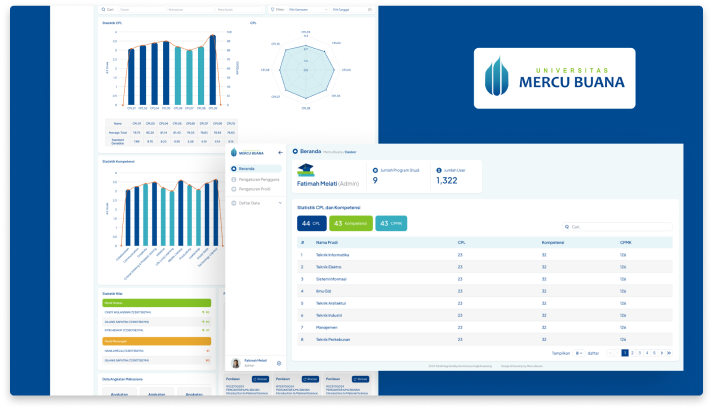
Task: Click the settings gear beside Fatimah Melati
Action: [x=278, y=363]
